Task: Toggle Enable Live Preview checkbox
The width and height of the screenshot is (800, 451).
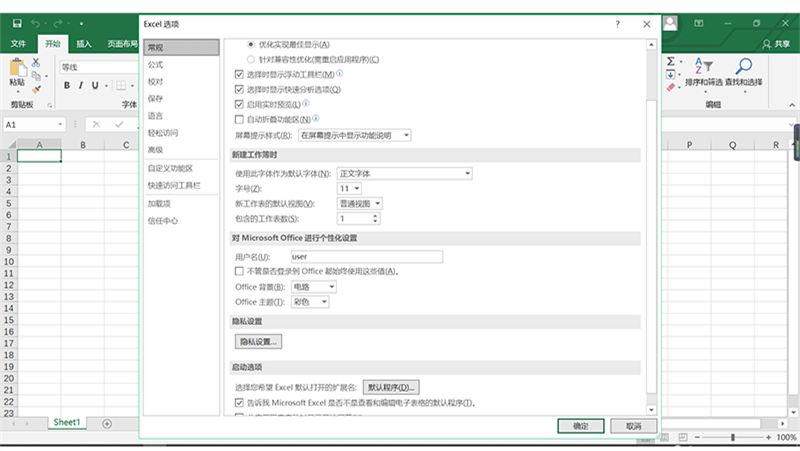Action: [x=239, y=105]
